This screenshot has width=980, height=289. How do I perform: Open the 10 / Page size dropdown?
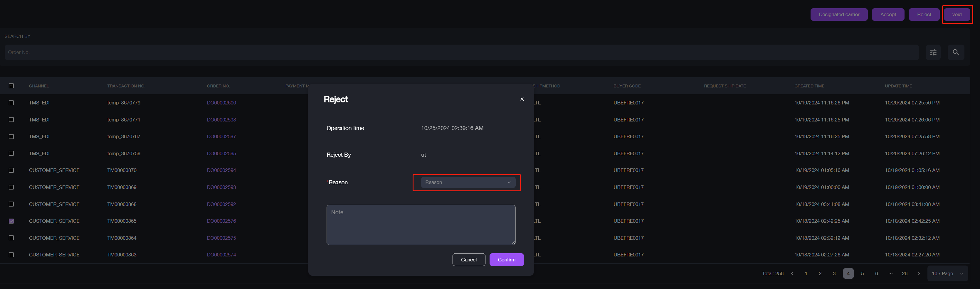[947, 273]
